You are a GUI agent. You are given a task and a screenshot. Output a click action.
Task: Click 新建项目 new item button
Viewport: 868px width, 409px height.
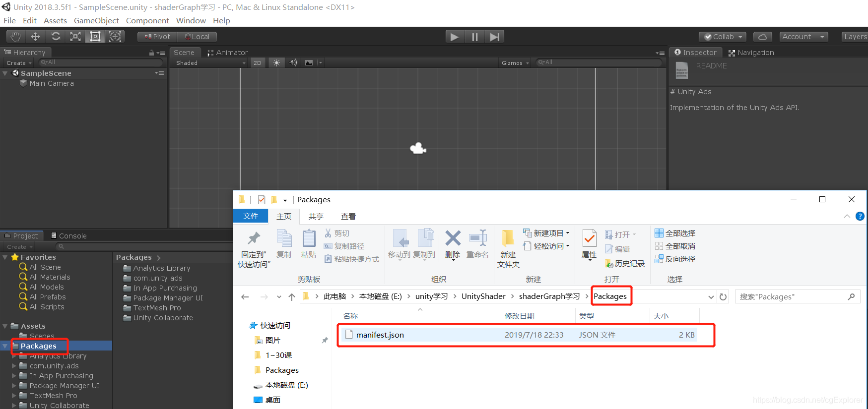[546, 234]
